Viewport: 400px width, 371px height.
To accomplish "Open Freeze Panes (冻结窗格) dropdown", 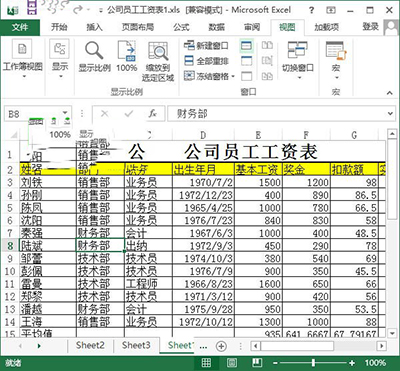I will point(209,76).
